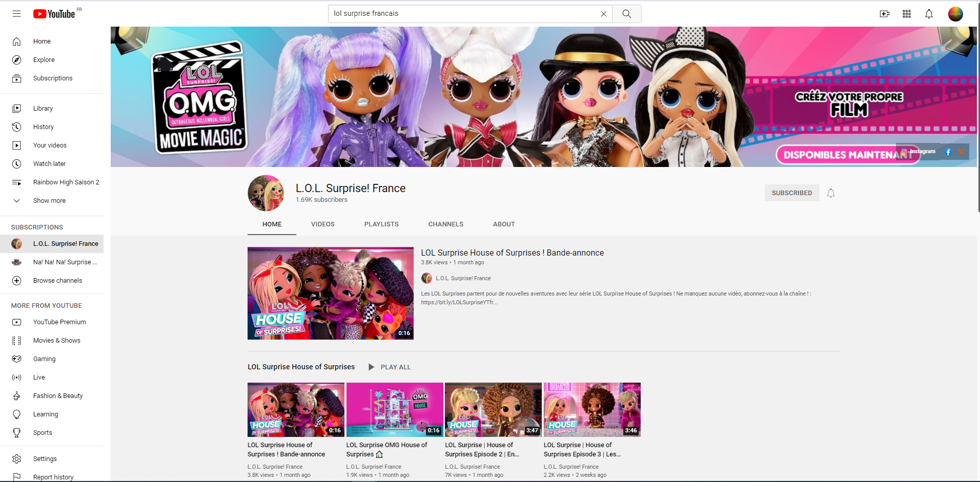
Task: Open House of Surprises Episode 2 thumbnail
Action: (494, 410)
